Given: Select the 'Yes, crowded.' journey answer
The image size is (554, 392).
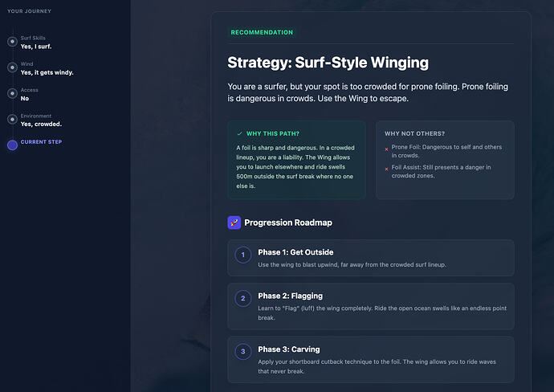Looking at the screenshot, I should (x=41, y=124).
